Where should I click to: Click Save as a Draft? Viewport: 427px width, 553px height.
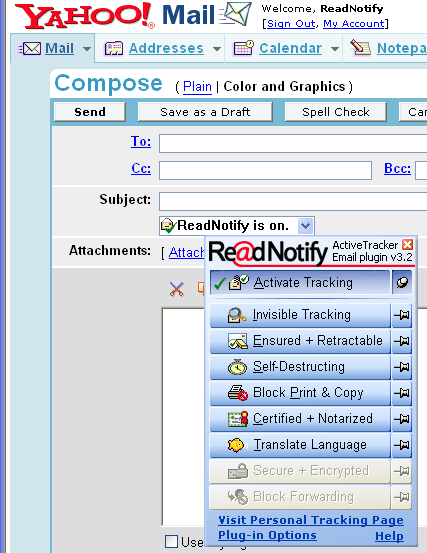205,112
